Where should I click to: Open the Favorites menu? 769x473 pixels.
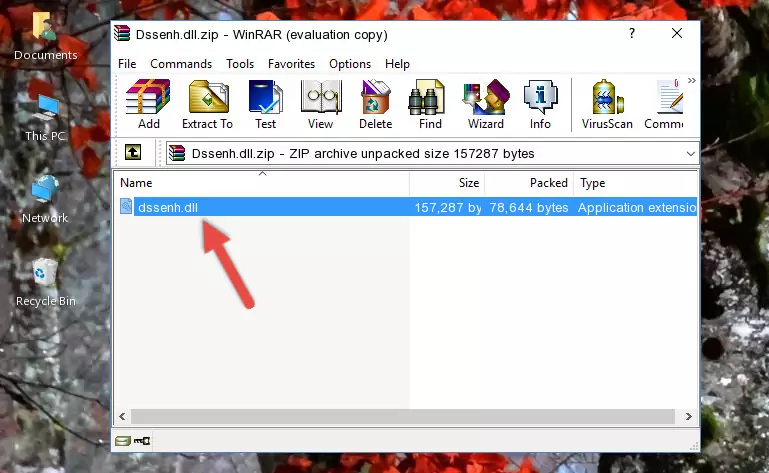click(291, 64)
